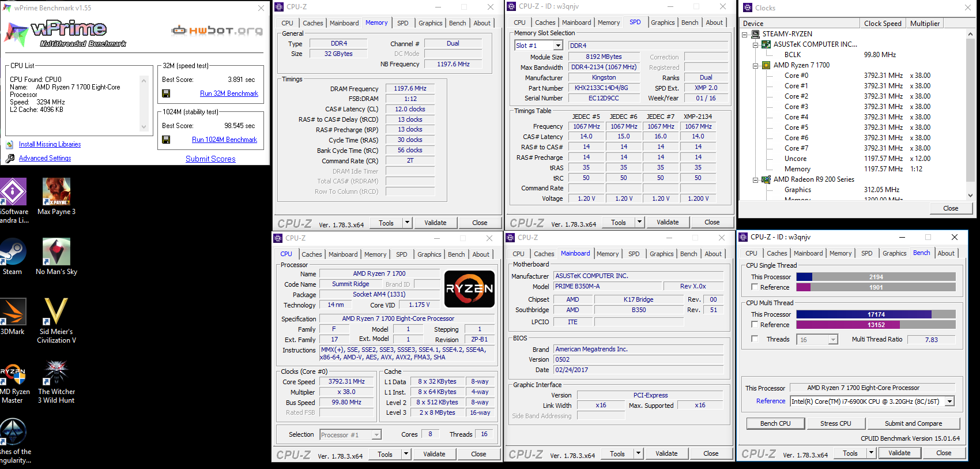Click save icon for the 32M score
980x469 pixels.
pyautogui.click(x=166, y=93)
